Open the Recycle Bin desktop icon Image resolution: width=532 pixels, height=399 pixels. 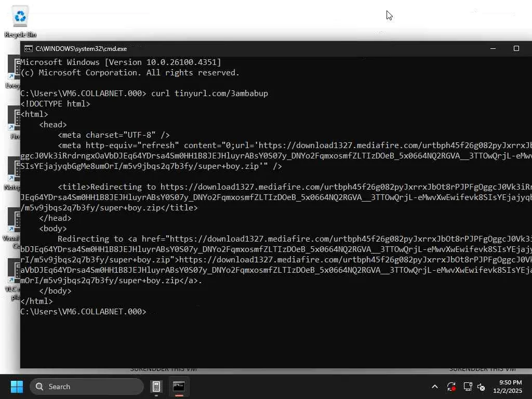(20, 21)
